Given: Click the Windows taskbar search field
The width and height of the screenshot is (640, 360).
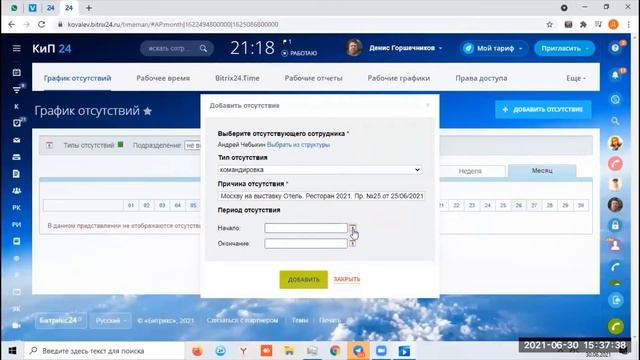Looking at the screenshot, I should click(105, 351).
